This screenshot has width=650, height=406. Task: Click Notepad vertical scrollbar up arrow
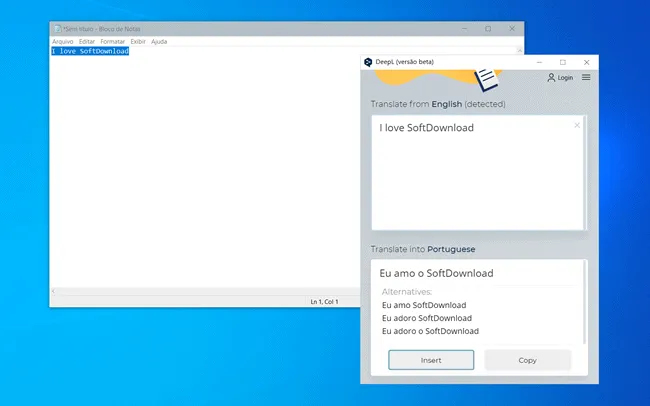click(519, 50)
